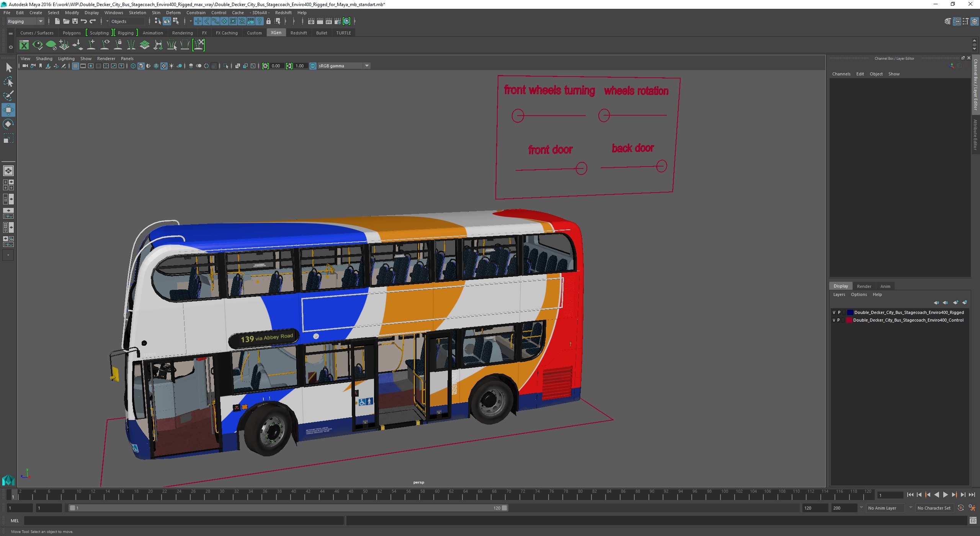Click the MEL command input field

coord(184,521)
